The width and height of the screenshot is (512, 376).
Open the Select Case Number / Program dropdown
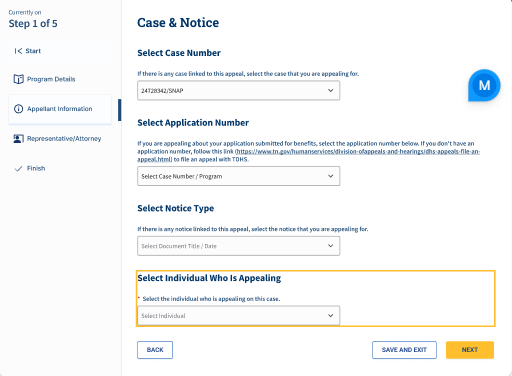coord(238,176)
